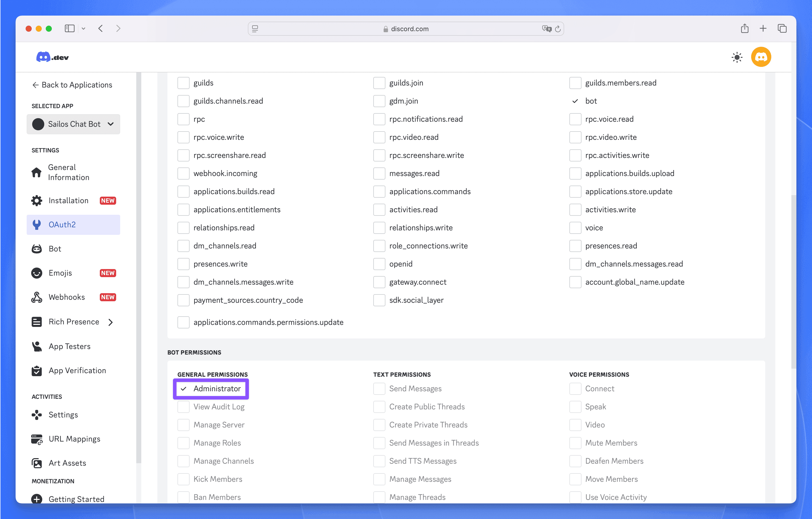Click Back to Applications link
812x519 pixels.
[72, 85]
